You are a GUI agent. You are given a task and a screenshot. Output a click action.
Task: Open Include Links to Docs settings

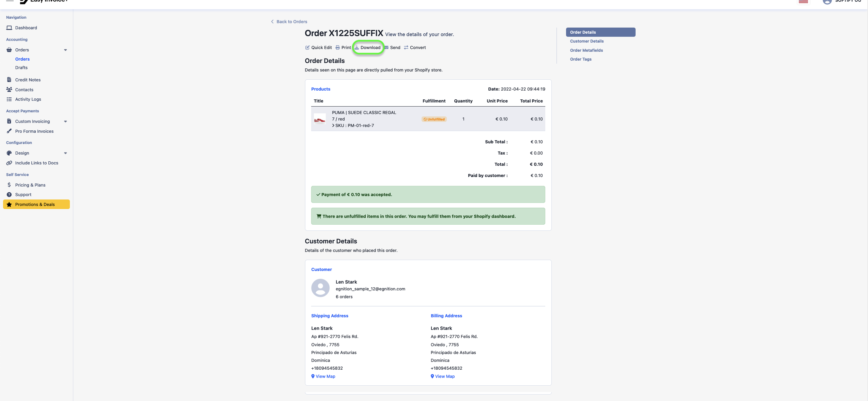36,163
